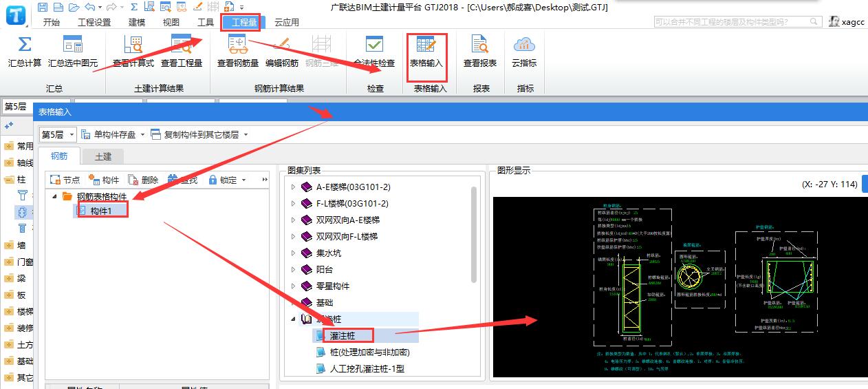Screen dimensions: 868x389
Task: Open 开始 ribbon tab
Action: [x=52, y=22]
